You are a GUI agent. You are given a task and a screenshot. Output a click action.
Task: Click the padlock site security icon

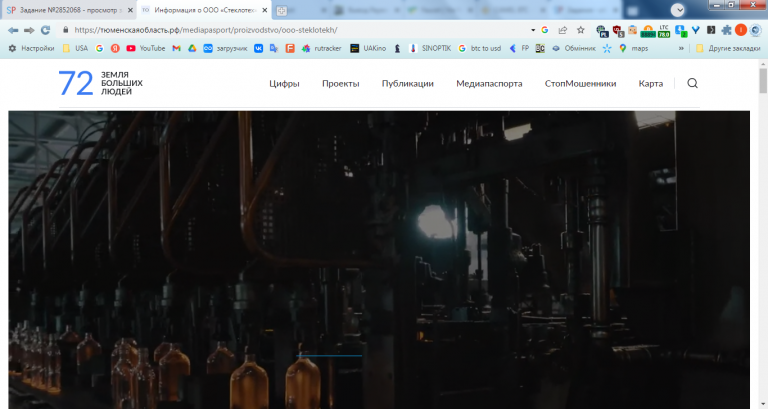(x=66, y=30)
